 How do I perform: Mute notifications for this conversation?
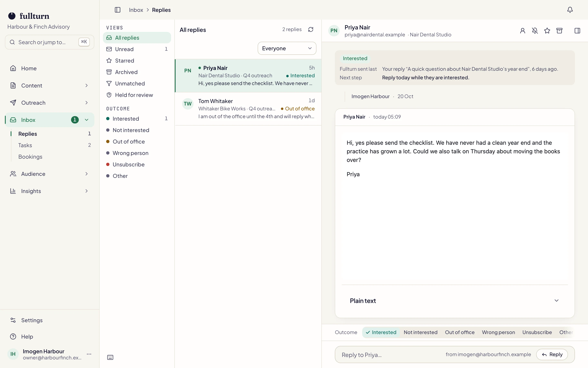click(x=535, y=31)
